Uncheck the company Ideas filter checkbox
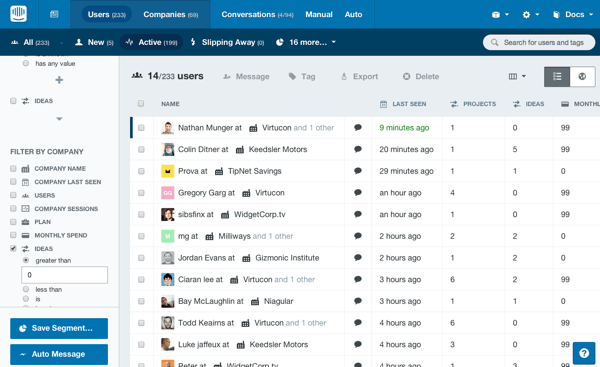This screenshot has height=367, width=600. [13, 248]
